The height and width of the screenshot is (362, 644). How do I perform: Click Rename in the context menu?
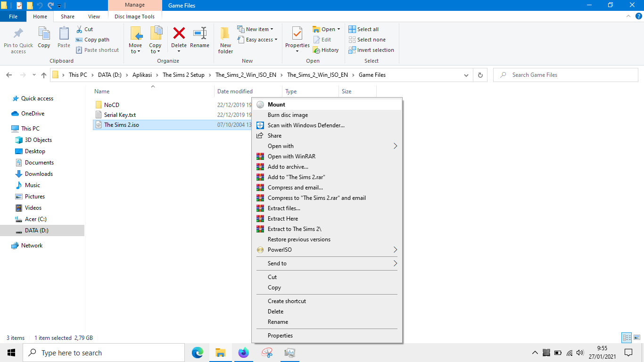327,322
